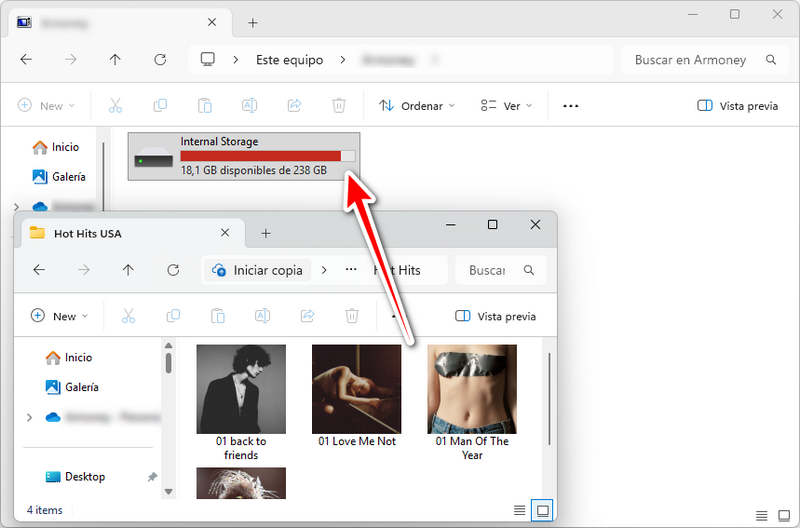Toggle Vista previa in the Armoney window
Screen dimensions: 800x528
point(737,106)
